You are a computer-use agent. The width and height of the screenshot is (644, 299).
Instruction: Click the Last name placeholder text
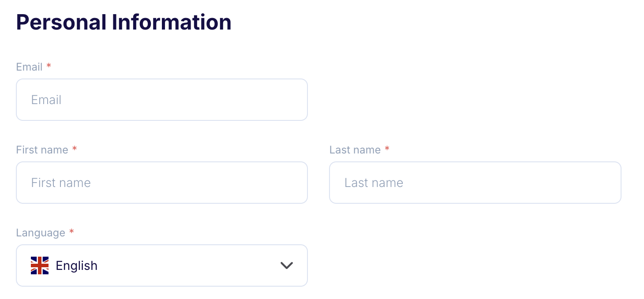pyautogui.click(x=374, y=183)
